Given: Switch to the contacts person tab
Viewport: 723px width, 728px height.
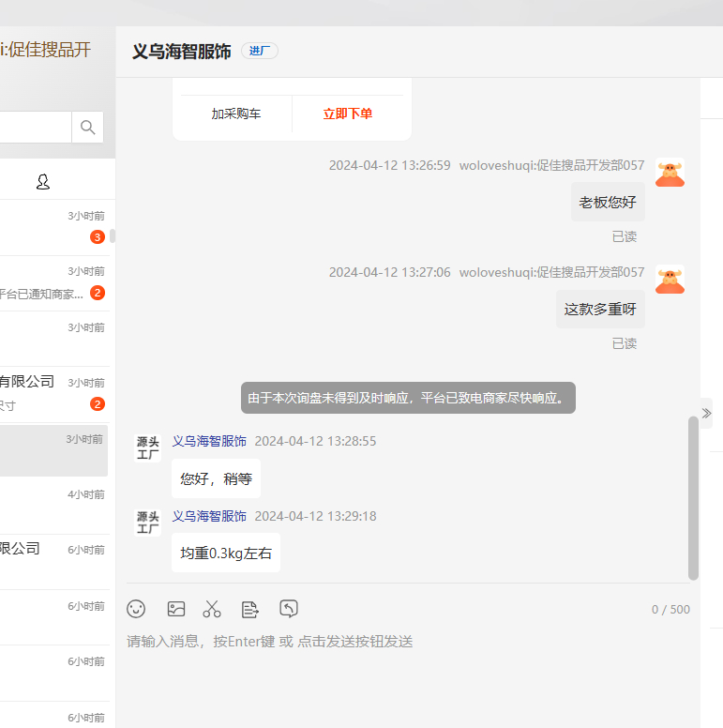Looking at the screenshot, I should (43, 181).
